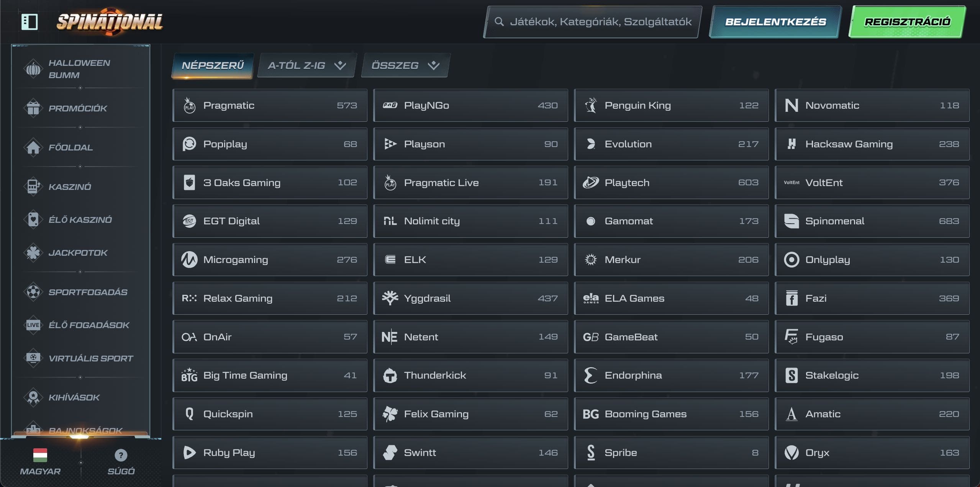Toggle the sidebar collapse icon
The width and height of the screenshot is (980, 487).
29,22
